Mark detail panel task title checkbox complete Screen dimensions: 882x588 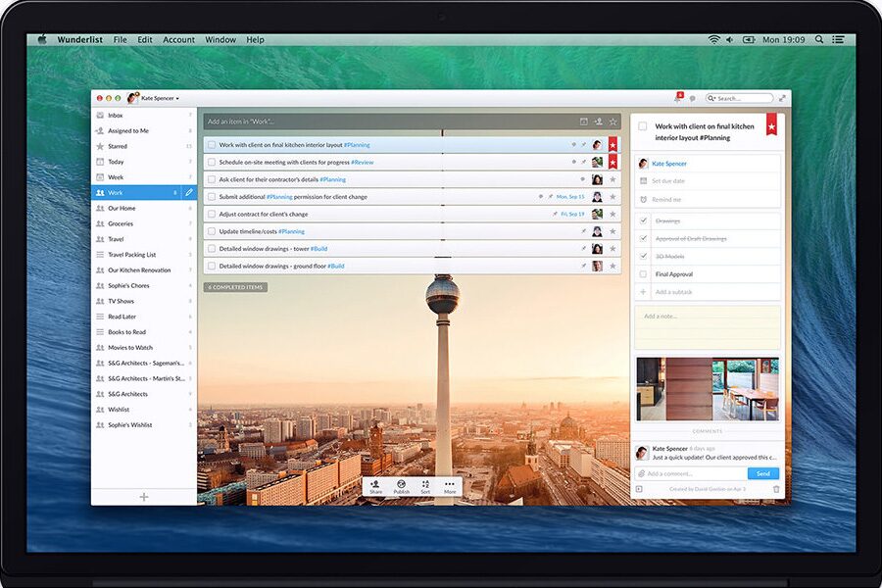(x=642, y=126)
